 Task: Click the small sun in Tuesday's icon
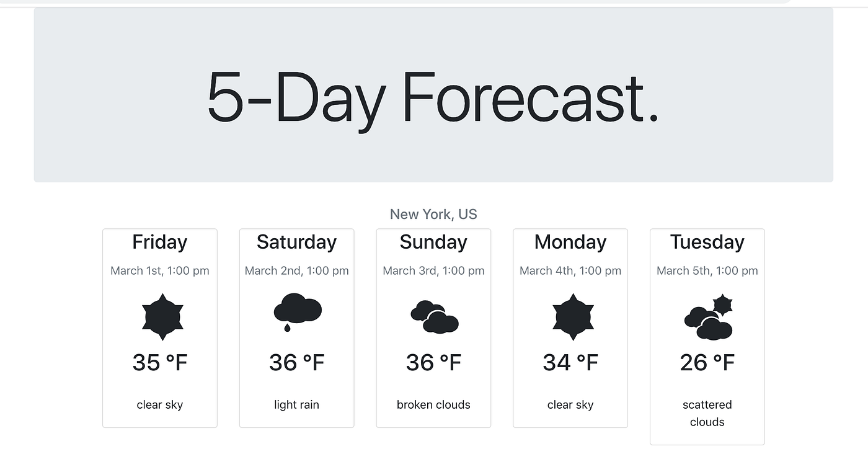[722, 304]
